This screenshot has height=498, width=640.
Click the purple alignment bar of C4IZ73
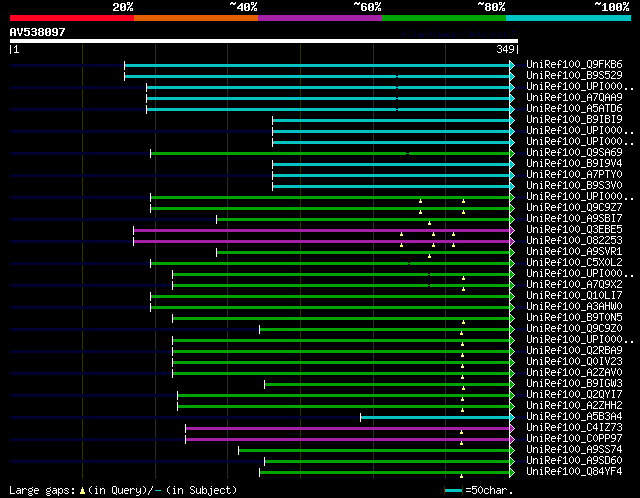tap(348, 429)
